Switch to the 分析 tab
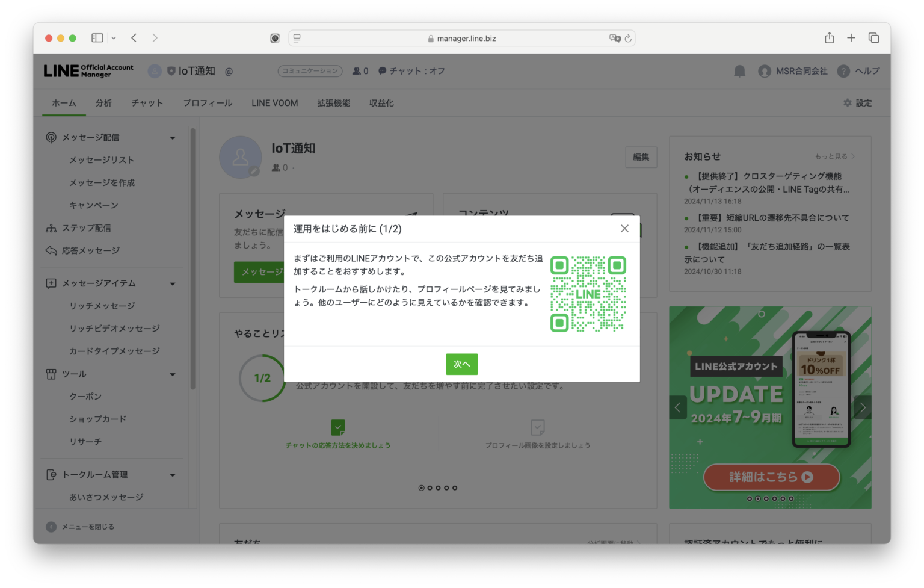The image size is (924, 588). click(x=103, y=102)
